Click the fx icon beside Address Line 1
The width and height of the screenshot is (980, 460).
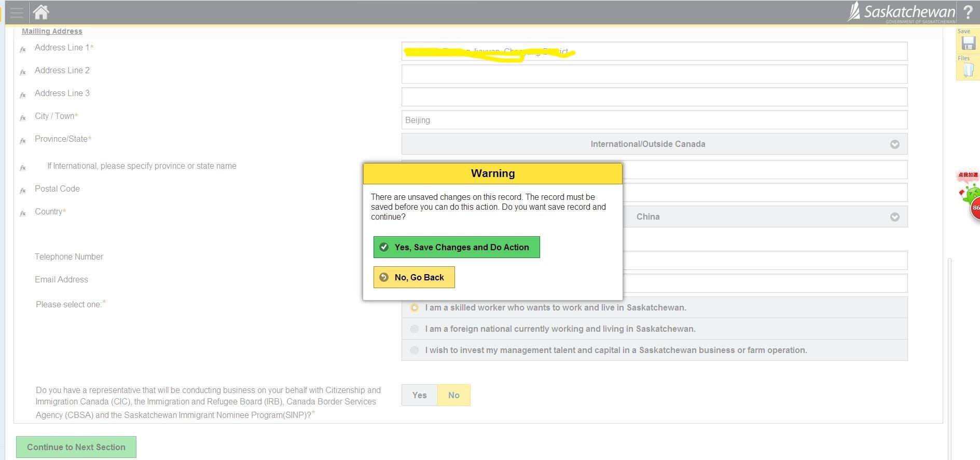click(x=23, y=50)
